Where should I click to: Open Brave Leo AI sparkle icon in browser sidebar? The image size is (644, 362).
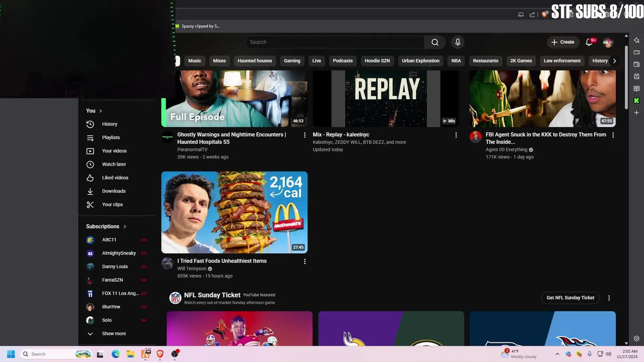click(636, 40)
